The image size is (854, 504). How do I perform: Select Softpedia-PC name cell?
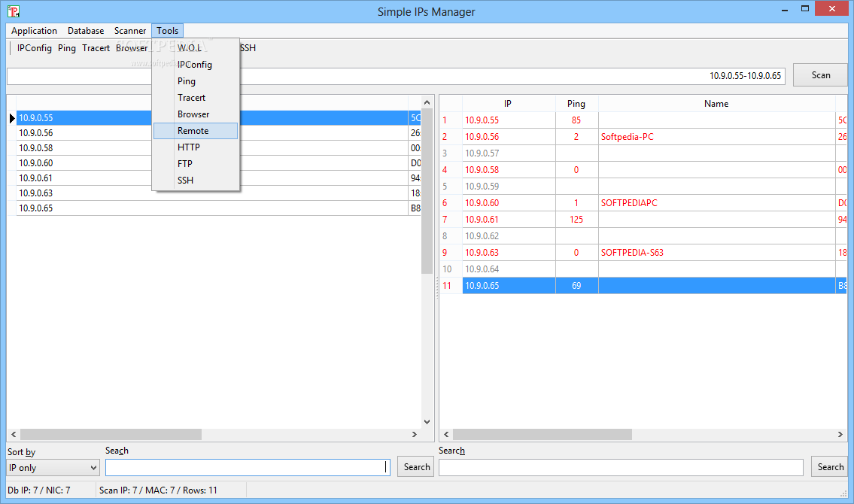[x=716, y=137]
